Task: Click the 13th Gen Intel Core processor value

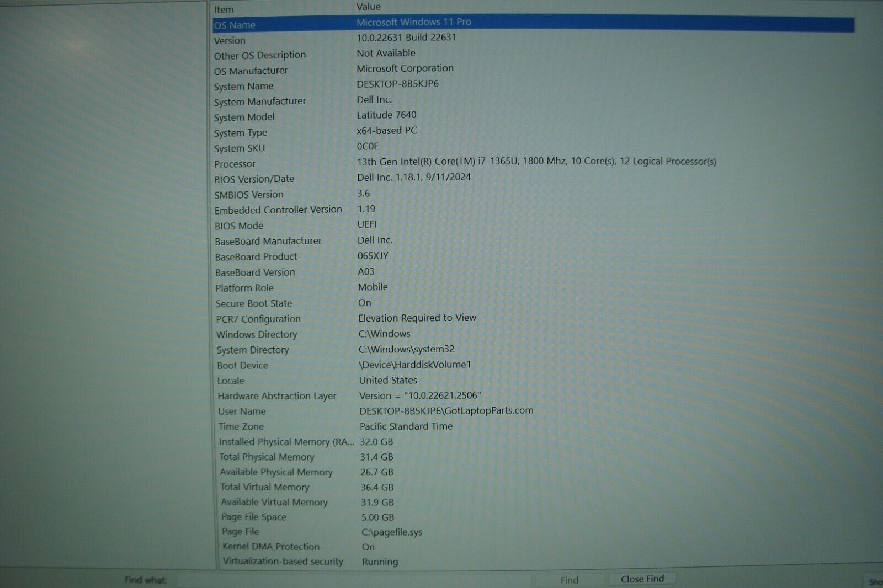Action: coord(536,161)
